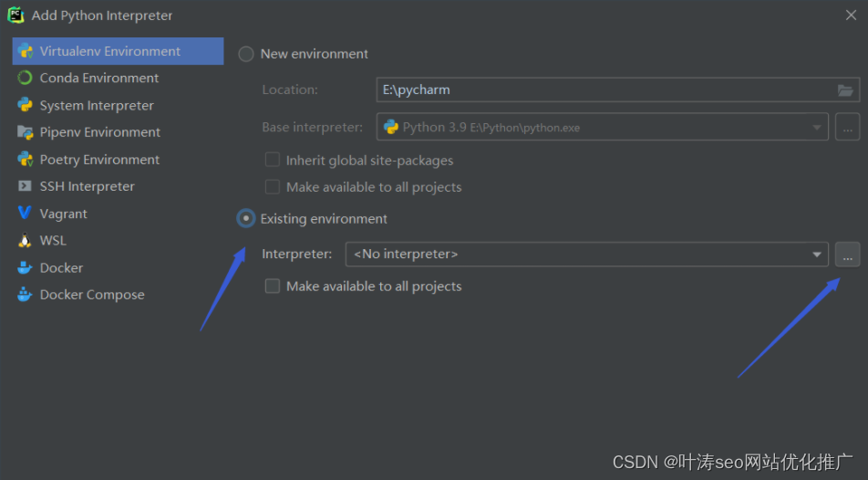868x480 pixels.
Task: Click the Docker whale icon
Action: tap(25, 268)
